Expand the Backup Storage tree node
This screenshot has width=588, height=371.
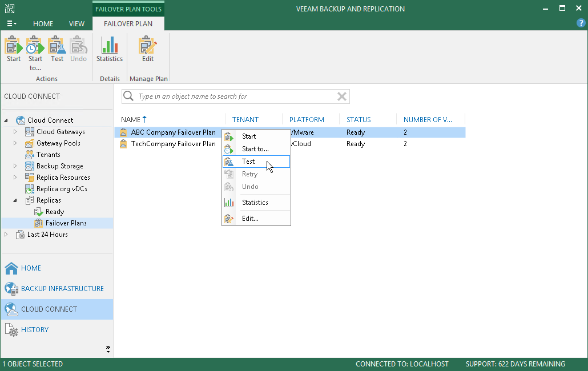pyautogui.click(x=15, y=166)
